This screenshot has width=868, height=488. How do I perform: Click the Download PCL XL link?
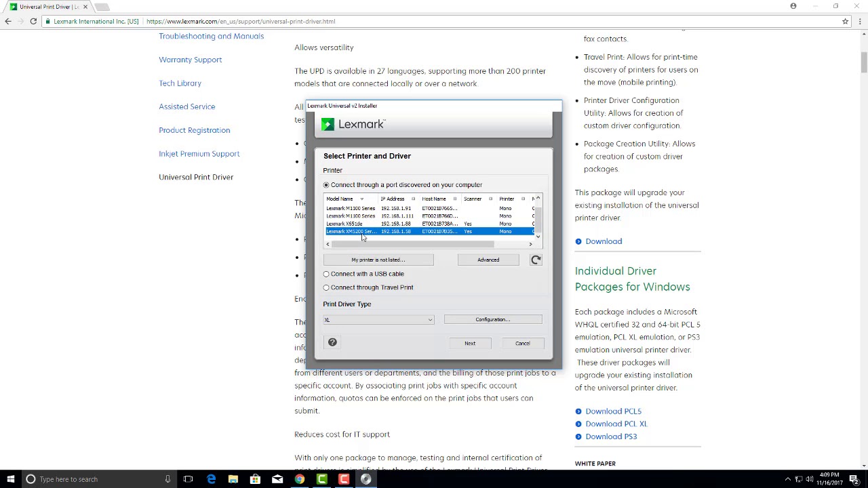[616, 424]
